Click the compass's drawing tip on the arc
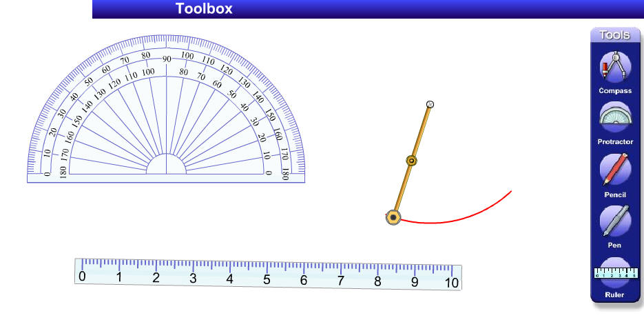644x331 pixels. (393, 217)
